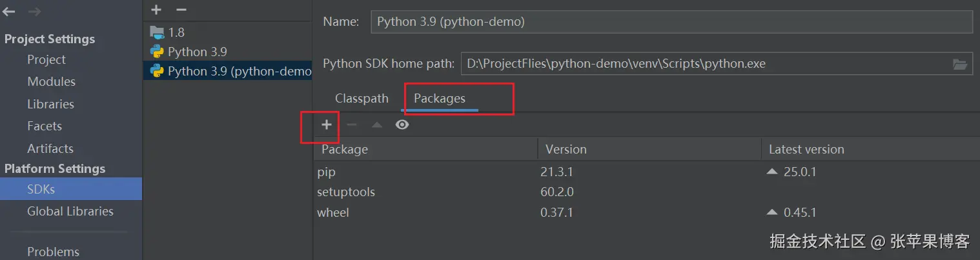Upgrade package with the up arrow icon
Image resolution: width=980 pixels, height=260 pixels.
(x=377, y=125)
